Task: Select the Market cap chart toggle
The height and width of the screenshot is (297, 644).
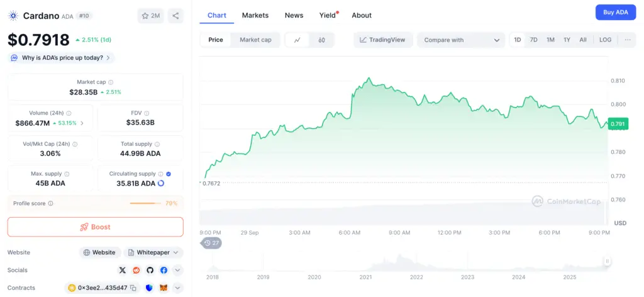Action: pyautogui.click(x=255, y=40)
